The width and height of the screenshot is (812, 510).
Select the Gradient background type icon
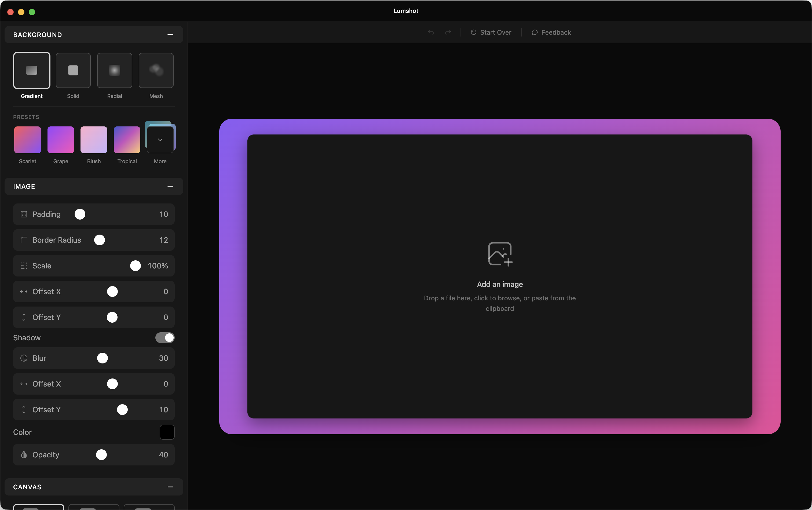(x=32, y=71)
